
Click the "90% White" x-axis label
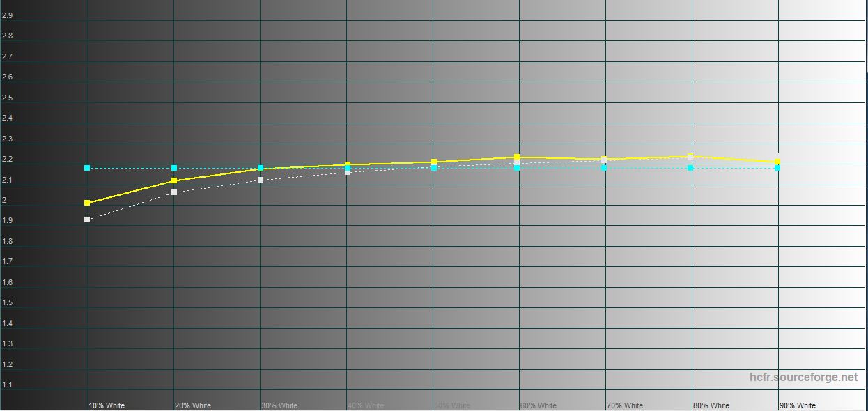click(x=798, y=405)
